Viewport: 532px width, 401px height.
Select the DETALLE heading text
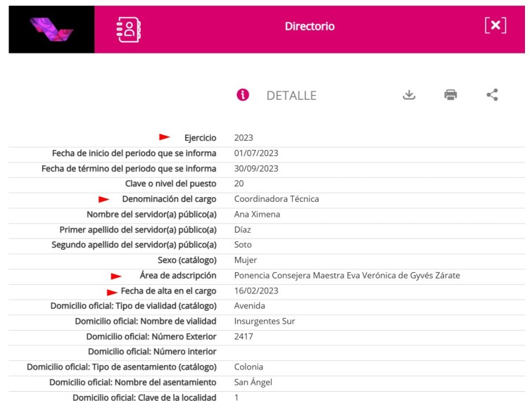pos(291,96)
